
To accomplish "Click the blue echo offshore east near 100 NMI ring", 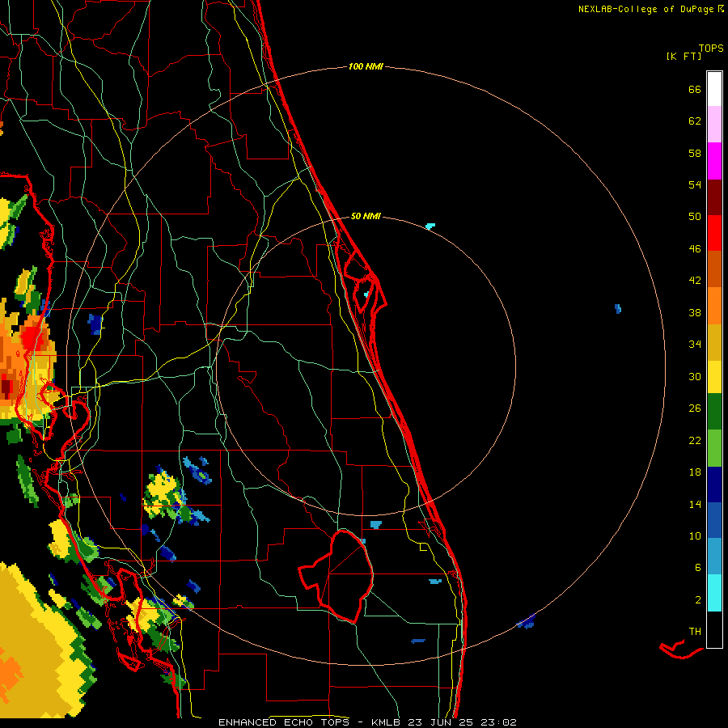I will [x=618, y=309].
